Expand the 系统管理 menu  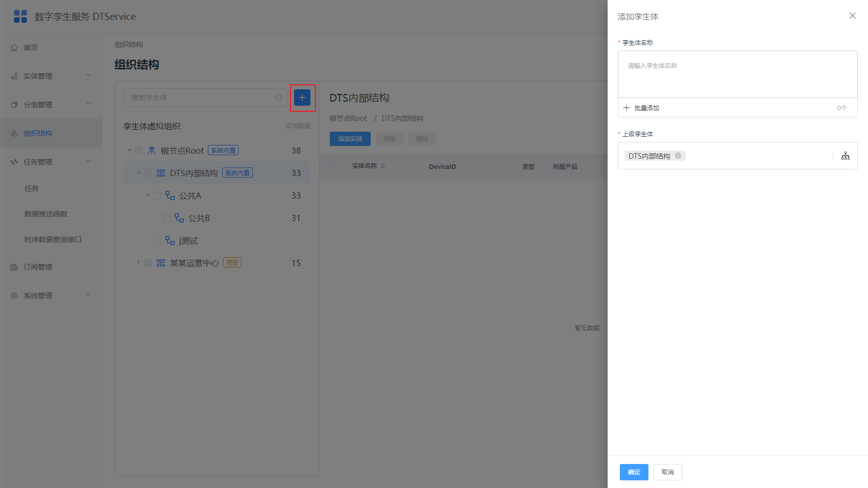[51, 296]
